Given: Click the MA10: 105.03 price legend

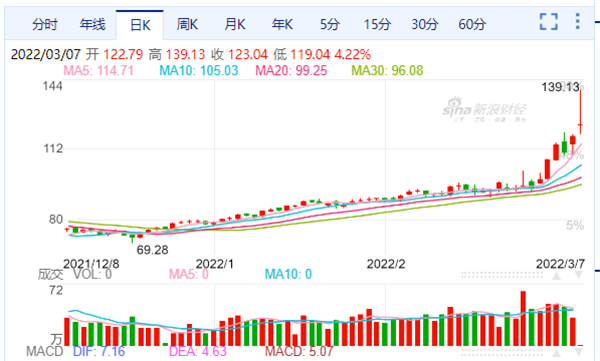Looking at the screenshot, I should click(x=199, y=71).
